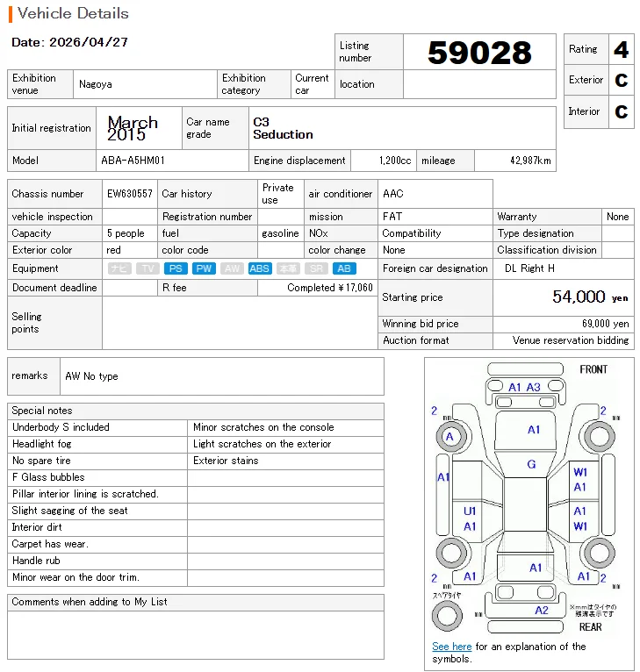The image size is (640, 672).
Task: Click the Exterior grade C
Action: pos(622,80)
